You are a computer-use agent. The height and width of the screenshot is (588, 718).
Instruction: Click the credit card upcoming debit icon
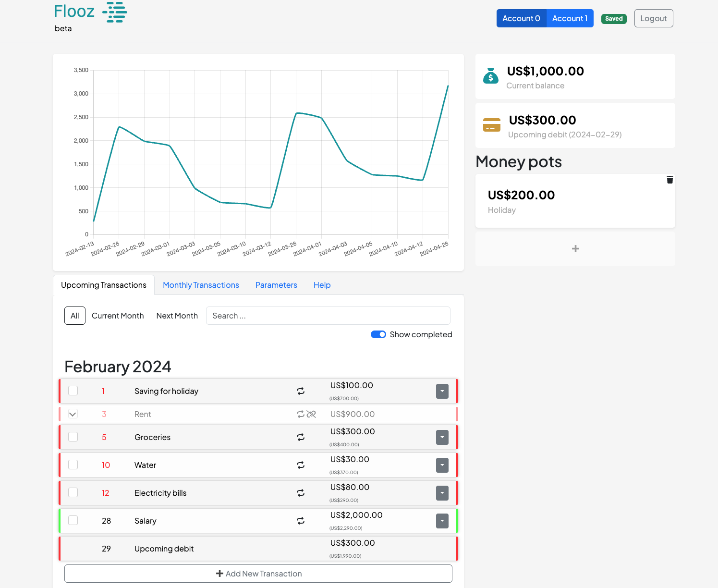[x=491, y=125]
